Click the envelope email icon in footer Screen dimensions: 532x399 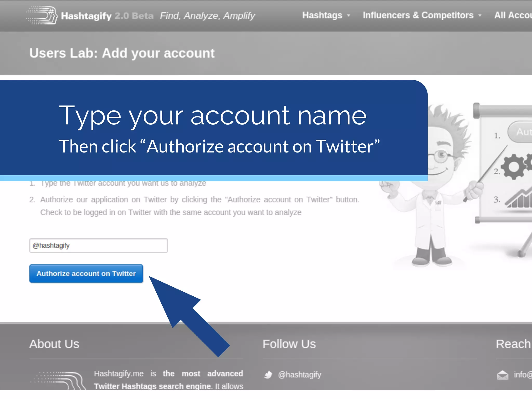(x=503, y=375)
